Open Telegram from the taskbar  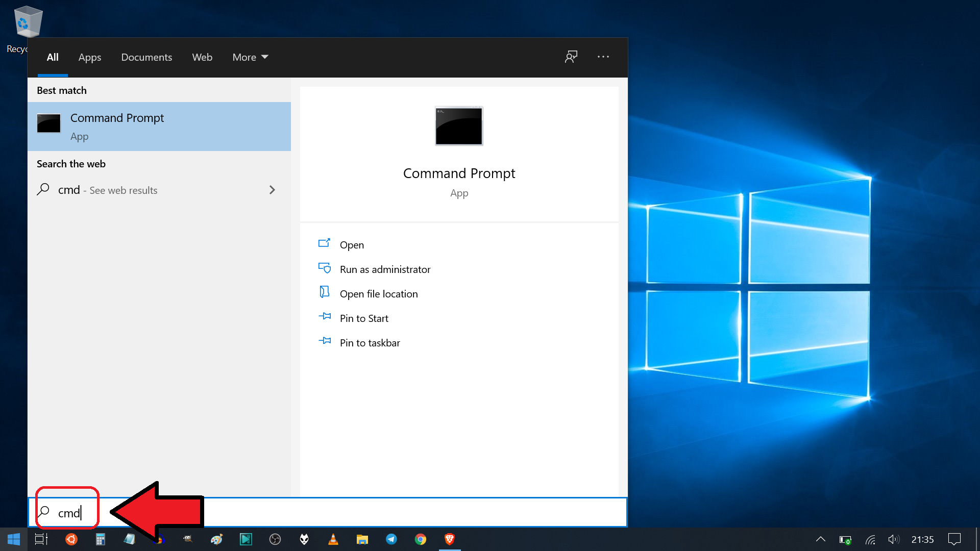coord(391,539)
